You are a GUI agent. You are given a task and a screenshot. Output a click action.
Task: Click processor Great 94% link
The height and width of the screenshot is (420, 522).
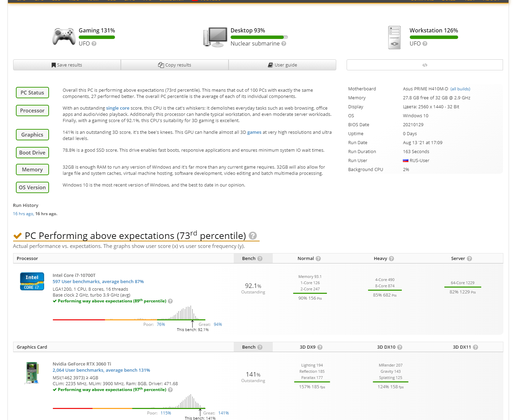(218, 324)
